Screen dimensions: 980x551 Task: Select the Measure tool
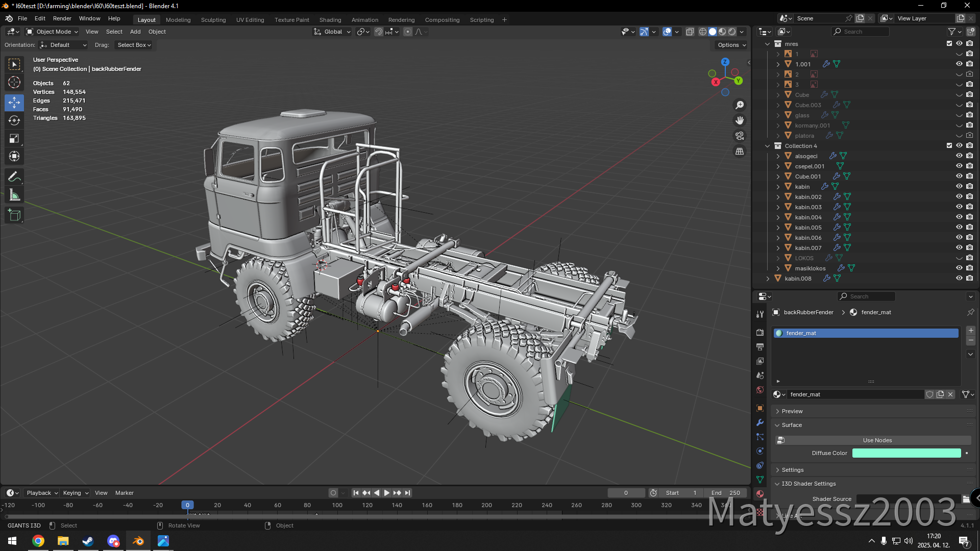(x=14, y=195)
